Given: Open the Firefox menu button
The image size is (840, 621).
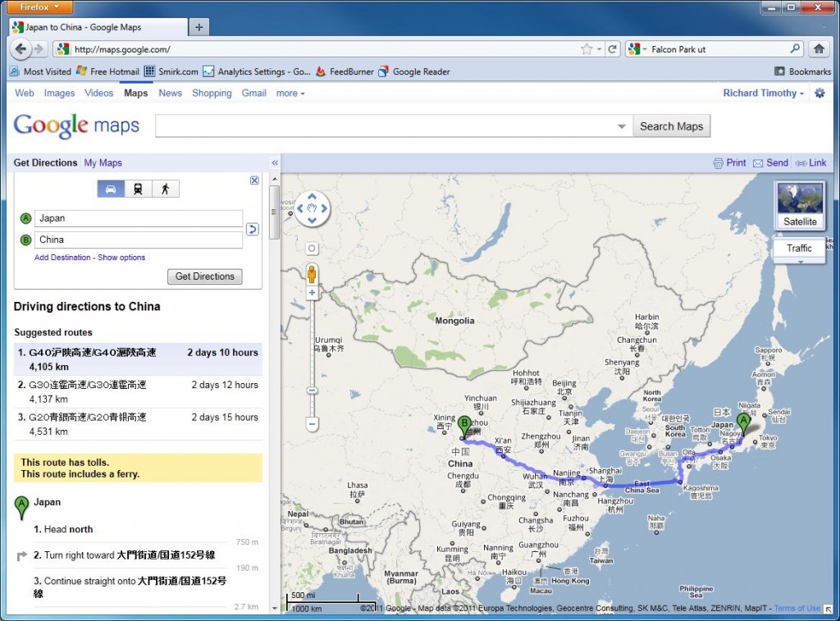Looking at the screenshot, I should (x=39, y=7).
